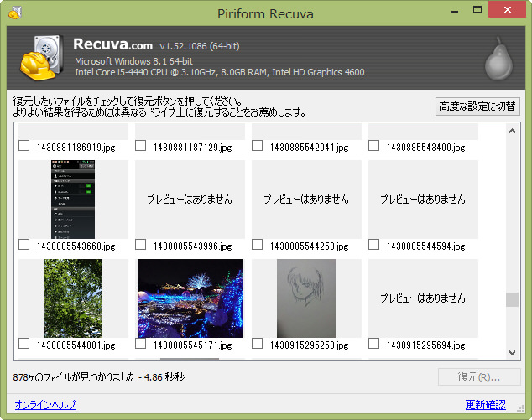Click the scroll up arrow of file list
The image size is (532, 420).
(x=513, y=131)
